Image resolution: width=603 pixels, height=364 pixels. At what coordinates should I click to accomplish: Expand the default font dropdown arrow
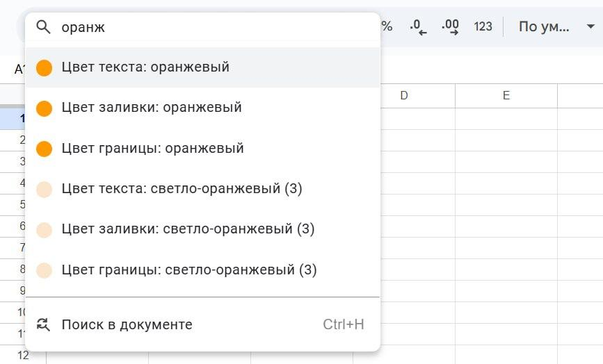(x=590, y=27)
